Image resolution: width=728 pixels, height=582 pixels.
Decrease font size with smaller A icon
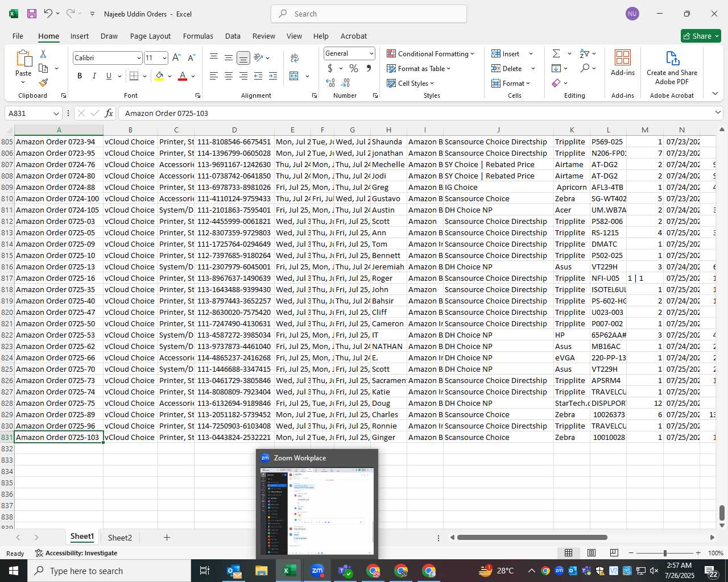tap(191, 57)
